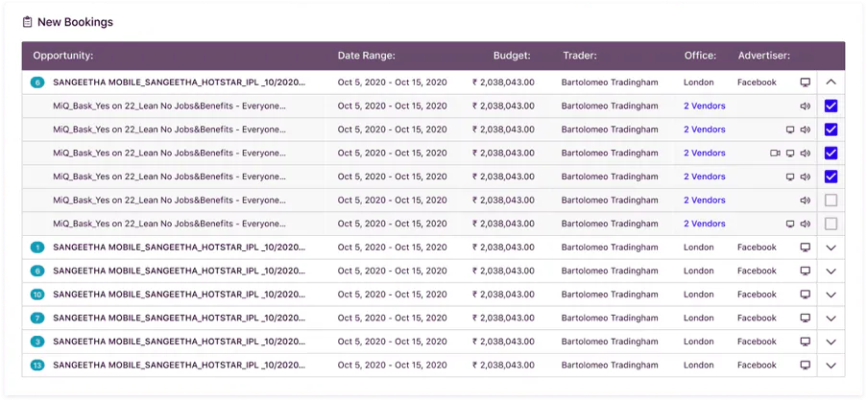Click the teal count badge showing 10

pyautogui.click(x=37, y=295)
